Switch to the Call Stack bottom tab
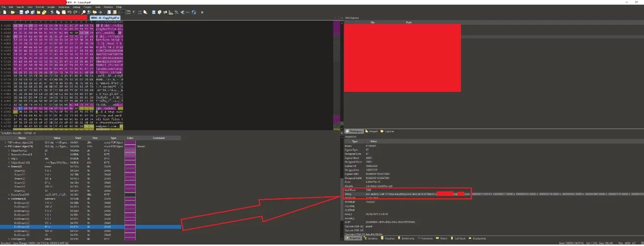The height and width of the screenshot is (246, 644). point(459,239)
